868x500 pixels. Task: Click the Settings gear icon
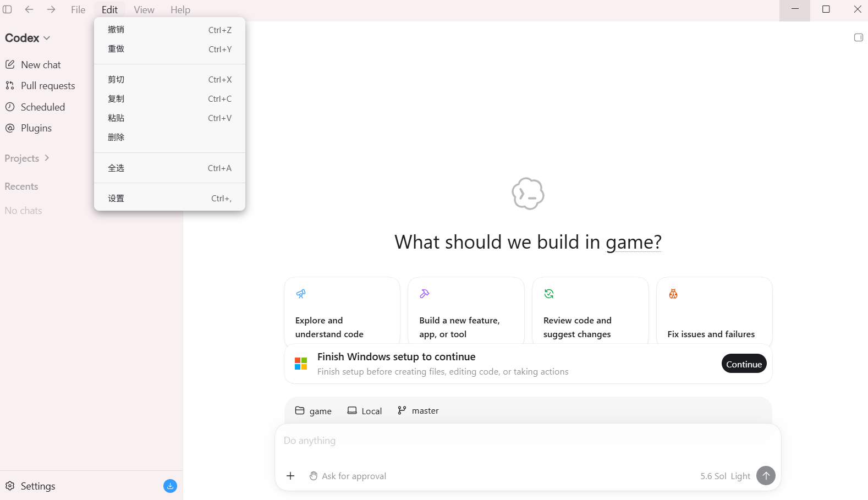point(10,486)
